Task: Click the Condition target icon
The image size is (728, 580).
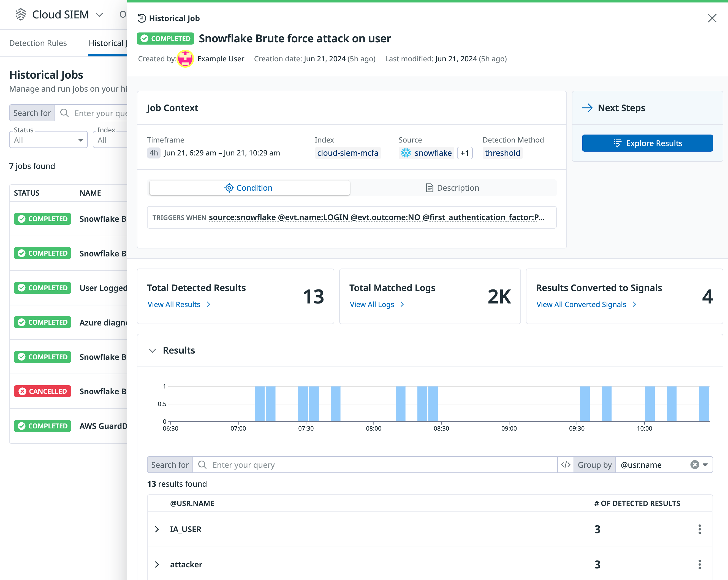Action: click(x=229, y=188)
